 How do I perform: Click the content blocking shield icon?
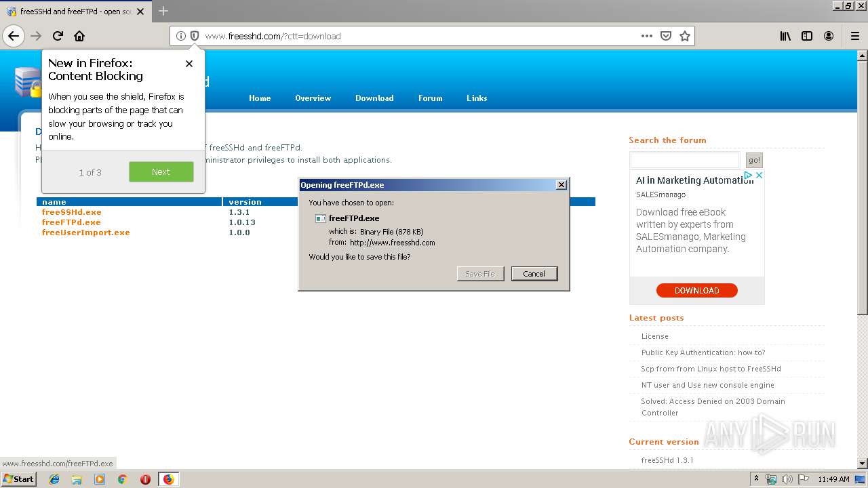(x=195, y=36)
